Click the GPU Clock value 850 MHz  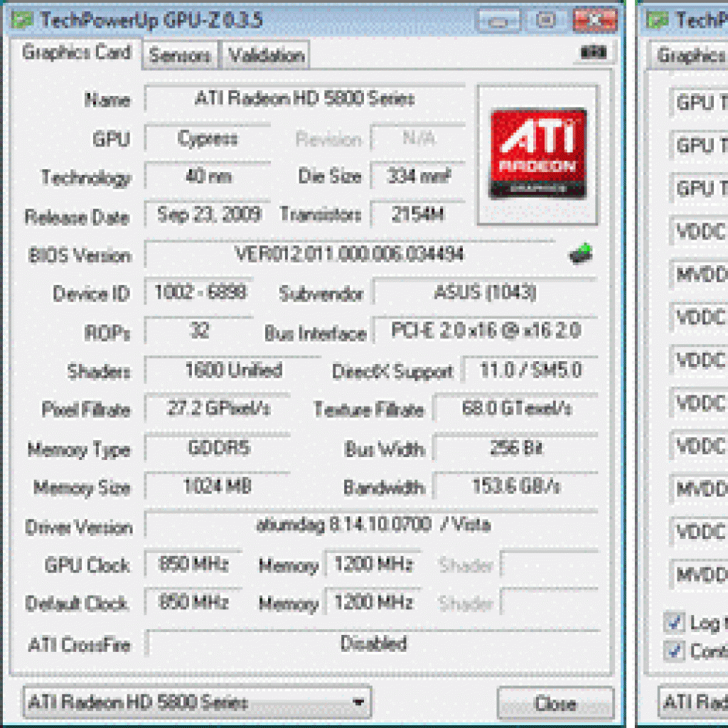193,564
